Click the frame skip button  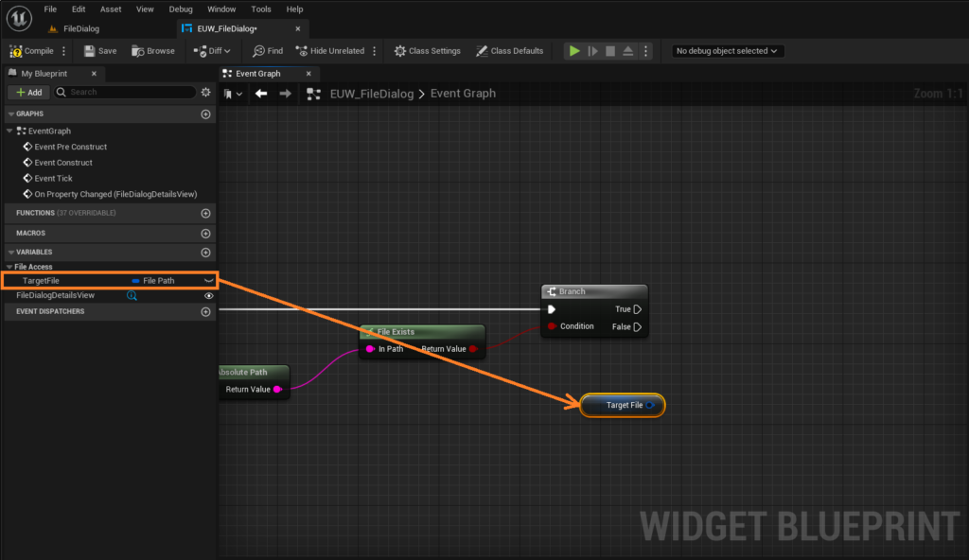tap(592, 51)
